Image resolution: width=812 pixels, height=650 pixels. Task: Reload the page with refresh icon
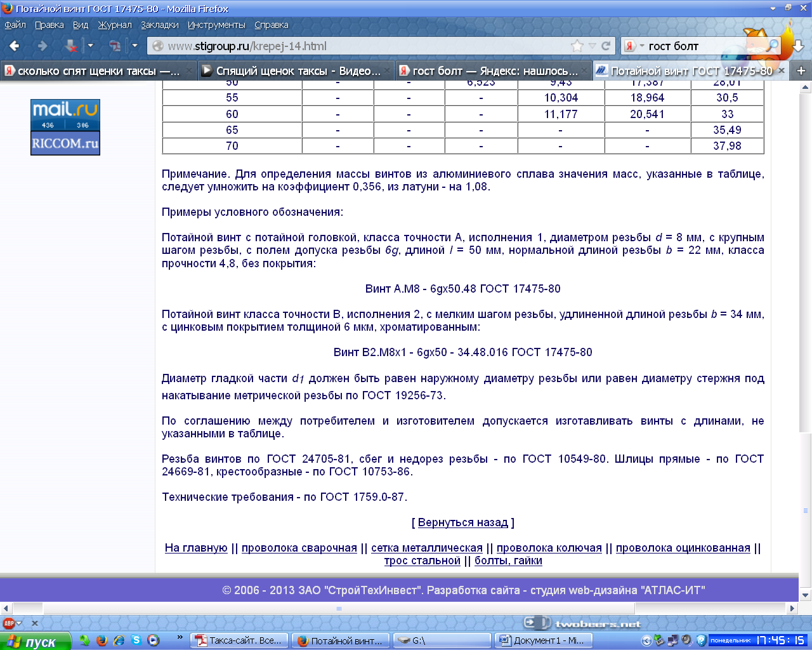click(x=606, y=46)
